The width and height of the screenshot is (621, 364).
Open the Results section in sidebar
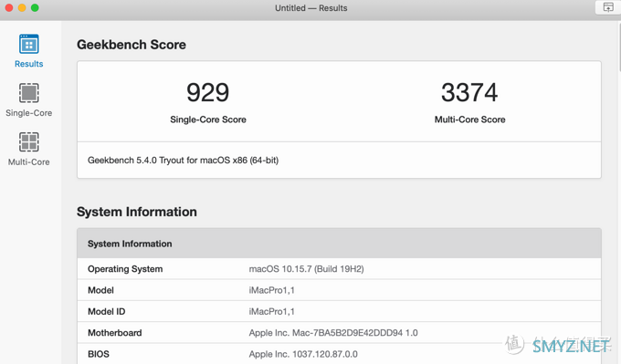[28, 51]
